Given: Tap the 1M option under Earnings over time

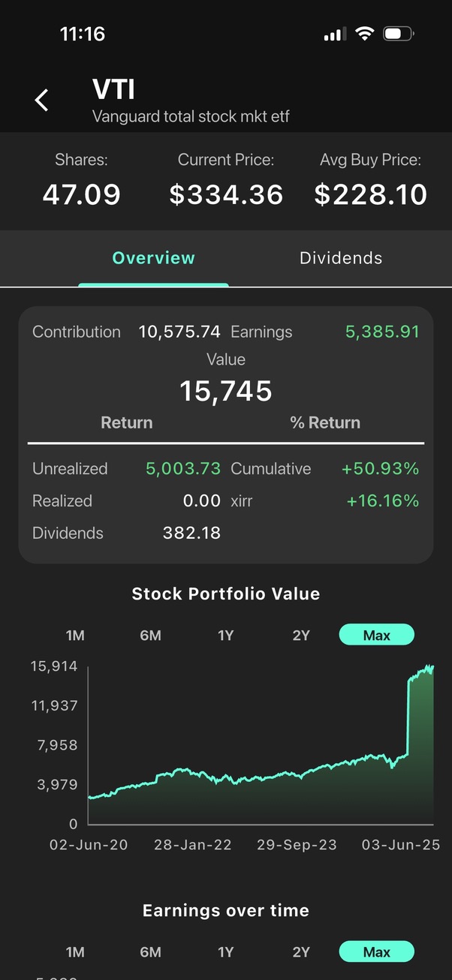Looking at the screenshot, I should [x=75, y=951].
